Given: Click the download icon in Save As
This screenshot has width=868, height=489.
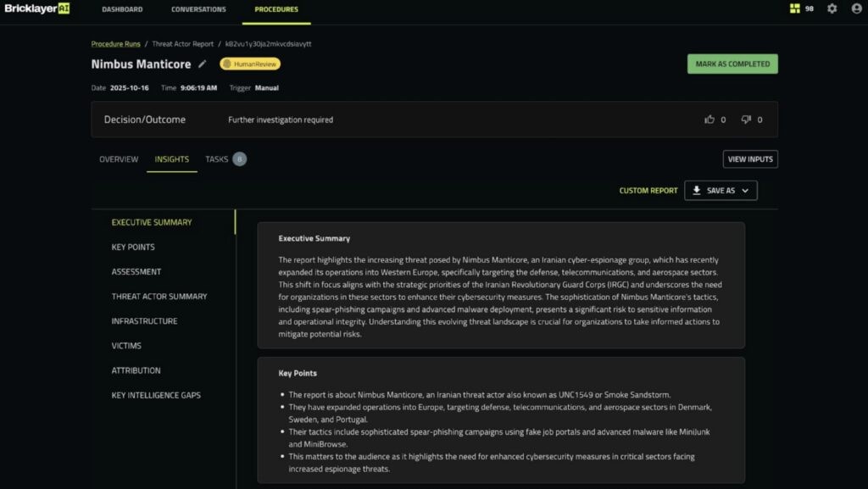Looking at the screenshot, I should pyautogui.click(x=697, y=191).
